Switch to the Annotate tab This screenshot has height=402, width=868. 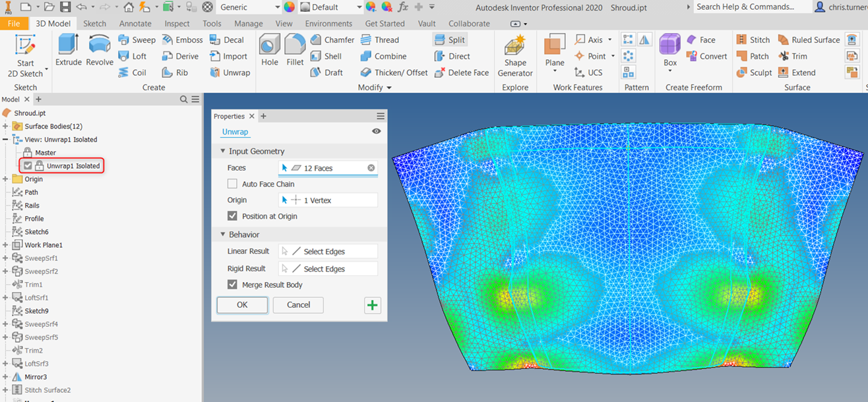tap(135, 24)
